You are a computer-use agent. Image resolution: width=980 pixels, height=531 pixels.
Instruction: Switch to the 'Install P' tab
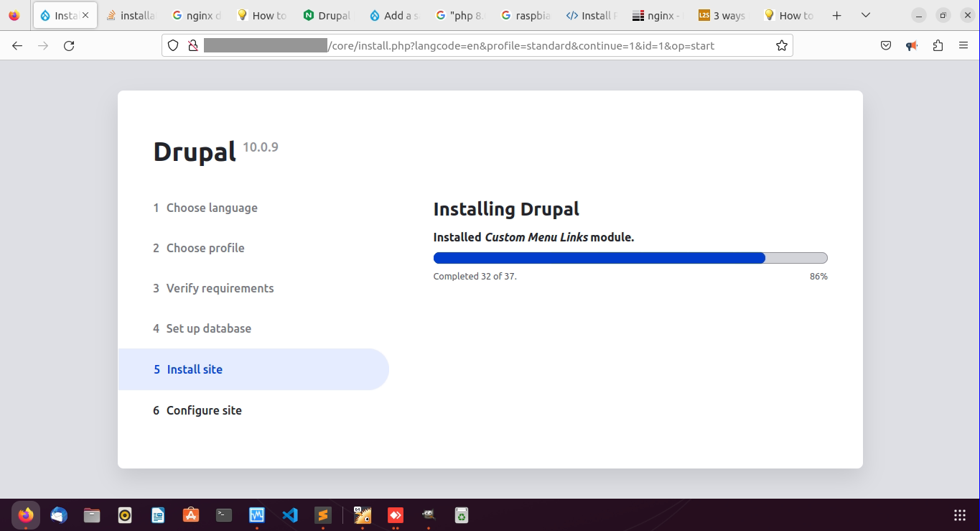coord(592,15)
